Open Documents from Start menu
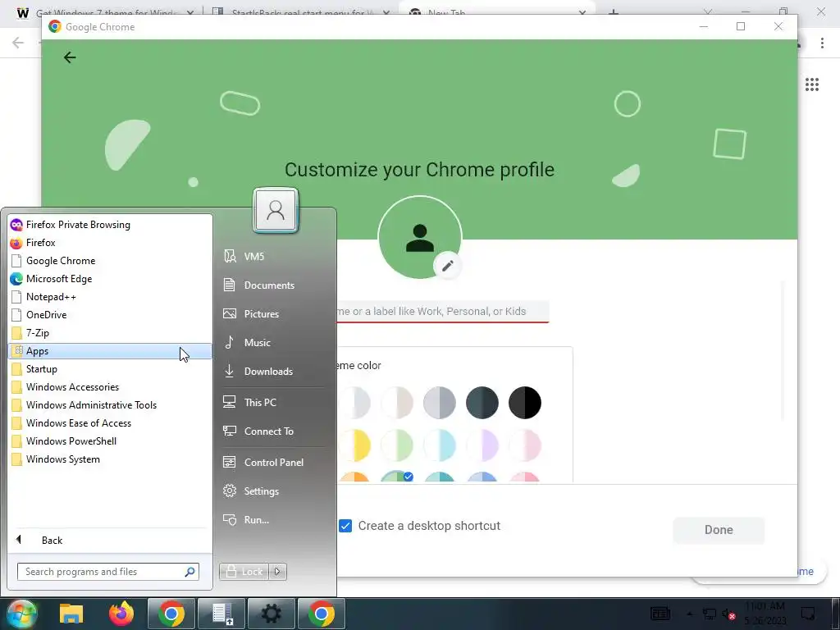 [x=274, y=285]
